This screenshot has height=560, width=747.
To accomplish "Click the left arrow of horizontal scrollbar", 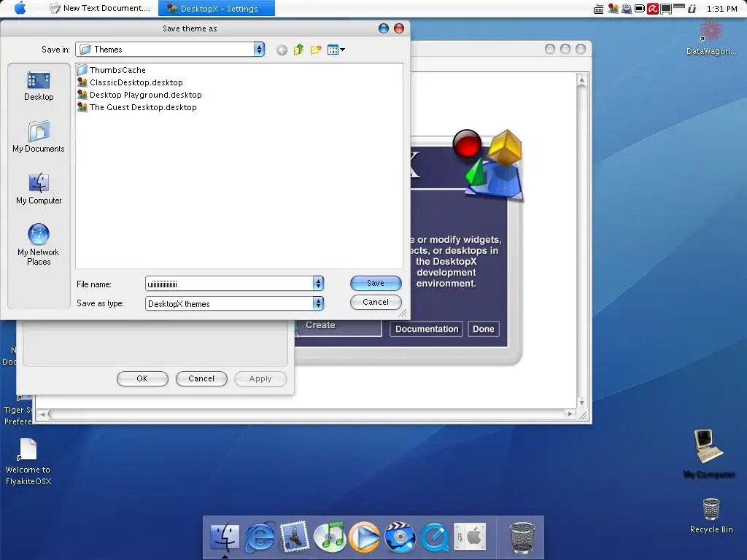I will [42, 414].
